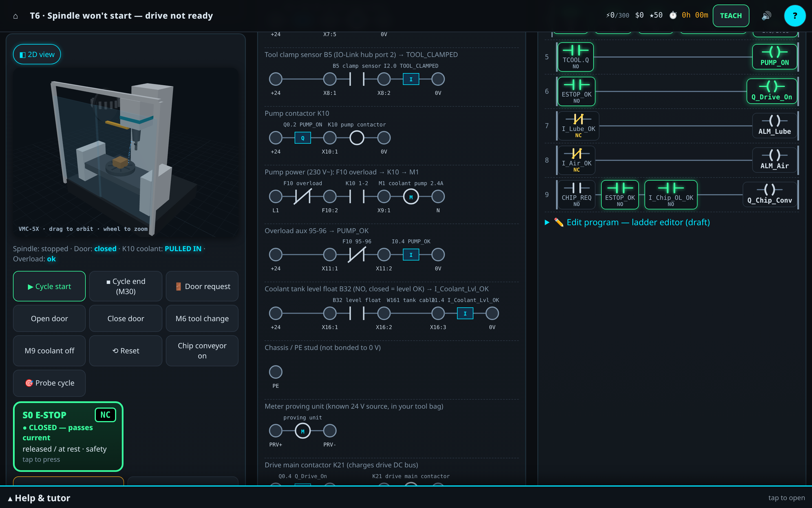Toggle the sound speaker icon
The height and width of the screenshot is (508, 812).
(x=766, y=16)
